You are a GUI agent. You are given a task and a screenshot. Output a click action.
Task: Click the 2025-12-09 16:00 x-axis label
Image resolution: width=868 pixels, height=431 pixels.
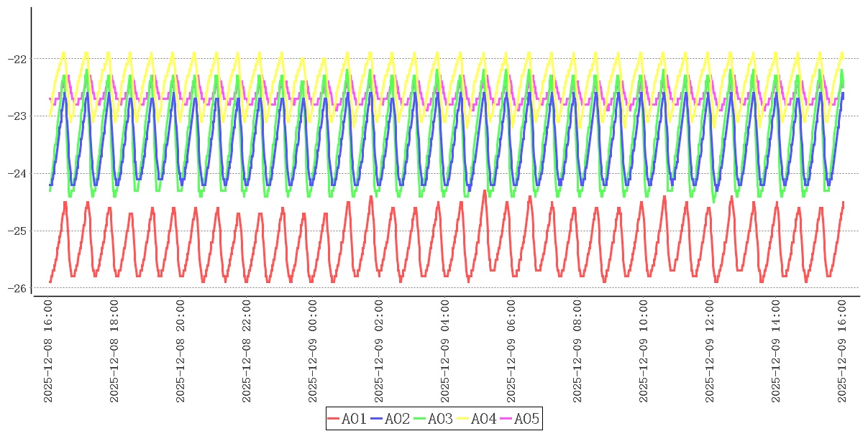coord(842,351)
